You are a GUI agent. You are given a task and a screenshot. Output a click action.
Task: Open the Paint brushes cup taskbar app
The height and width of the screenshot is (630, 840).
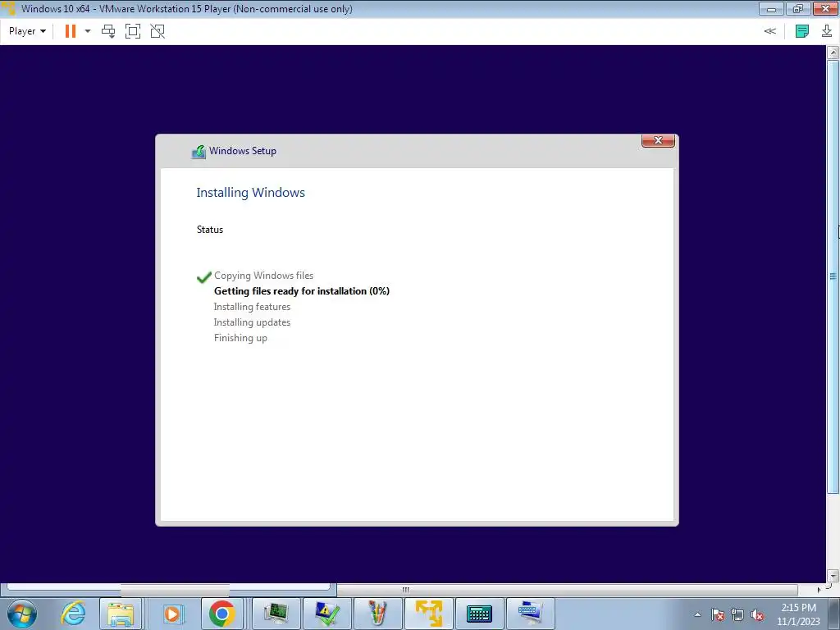(x=377, y=614)
